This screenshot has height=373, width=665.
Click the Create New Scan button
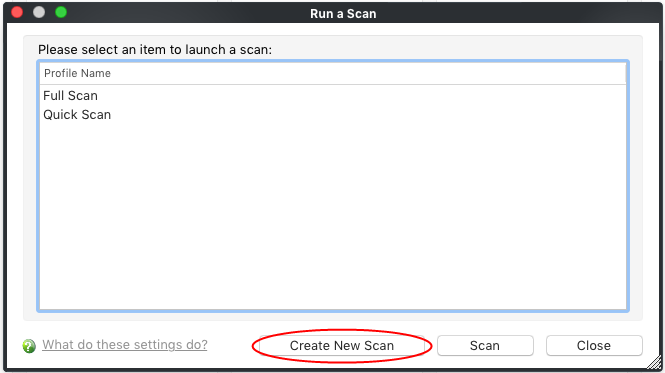pos(342,345)
